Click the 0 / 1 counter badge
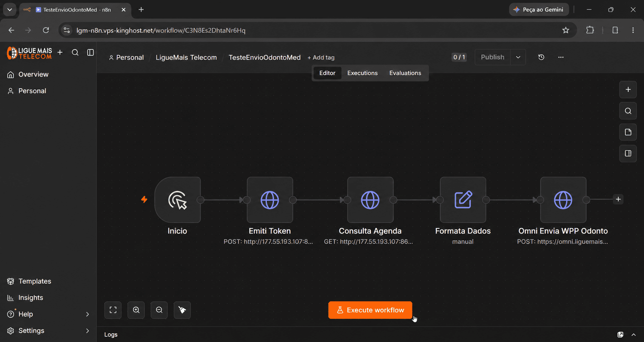This screenshot has height=342, width=644. tap(459, 57)
